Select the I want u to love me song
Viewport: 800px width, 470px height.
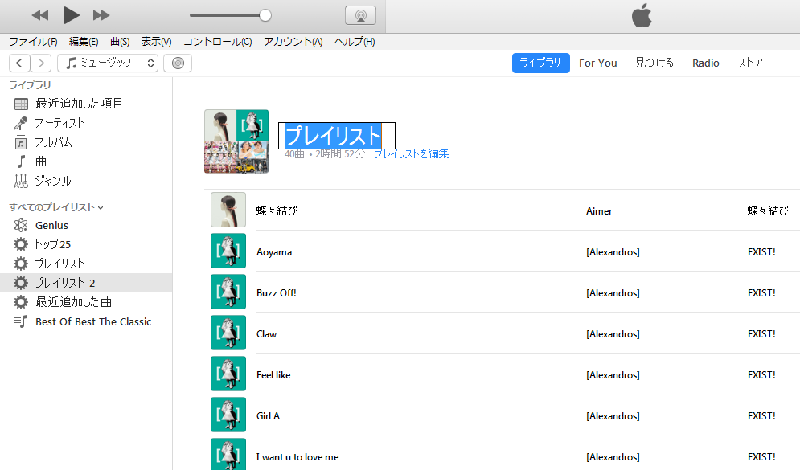297,457
